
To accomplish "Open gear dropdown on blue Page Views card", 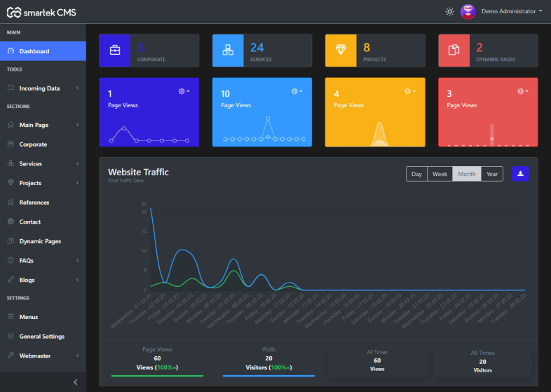I will pos(297,91).
